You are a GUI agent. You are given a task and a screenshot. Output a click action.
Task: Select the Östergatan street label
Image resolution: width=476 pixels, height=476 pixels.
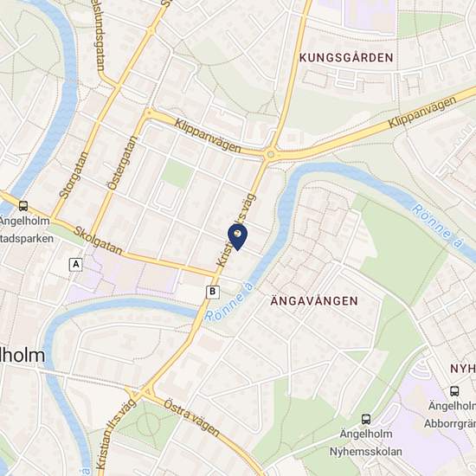[123, 163]
